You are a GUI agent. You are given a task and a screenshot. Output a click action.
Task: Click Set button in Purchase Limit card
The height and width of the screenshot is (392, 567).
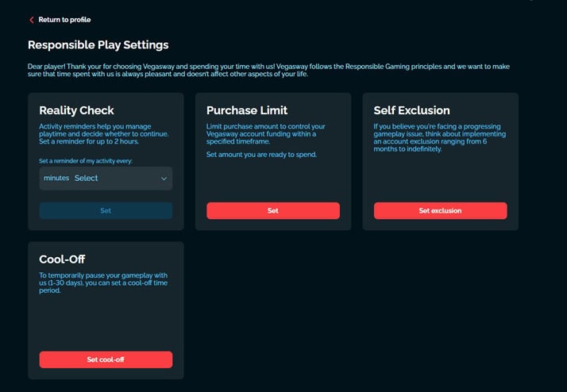tap(272, 210)
